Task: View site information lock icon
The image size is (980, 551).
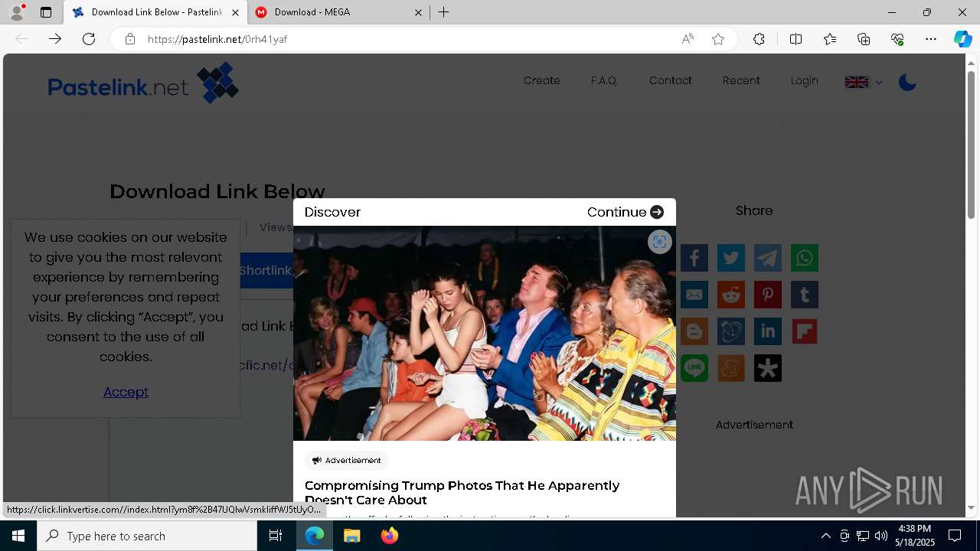Action: (x=130, y=39)
